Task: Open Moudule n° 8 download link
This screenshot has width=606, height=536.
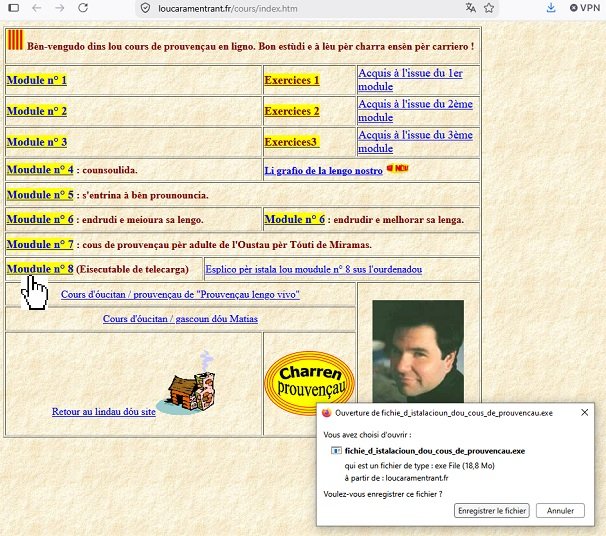Action: (40, 269)
